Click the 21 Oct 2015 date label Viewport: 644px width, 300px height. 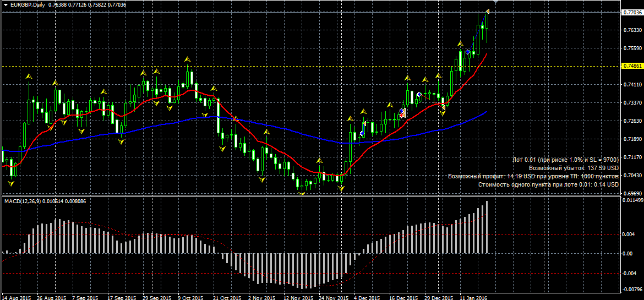[x=227, y=297]
